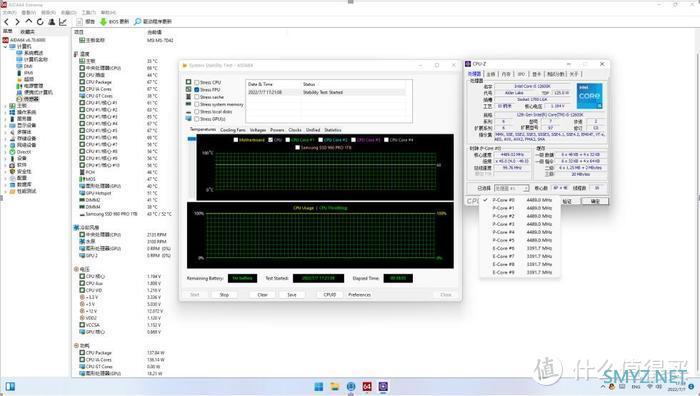The height and width of the screenshot is (396, 700).
Task: Expand the DirectX tree node arrow
Action: click(x=5, y=152)
